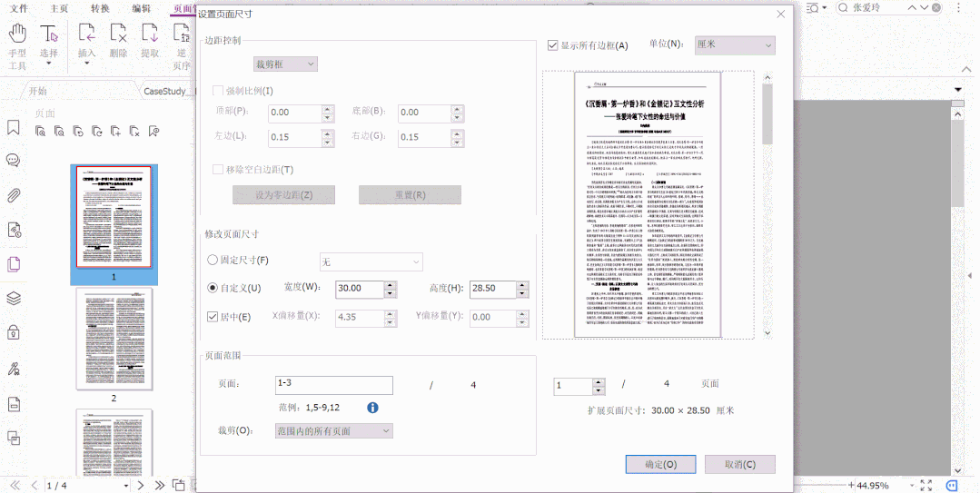Viewport: 980px width, 493px height.
Task: Select the Fixed size (固定尺寸) radio button
Action: (x=213, y=260)
